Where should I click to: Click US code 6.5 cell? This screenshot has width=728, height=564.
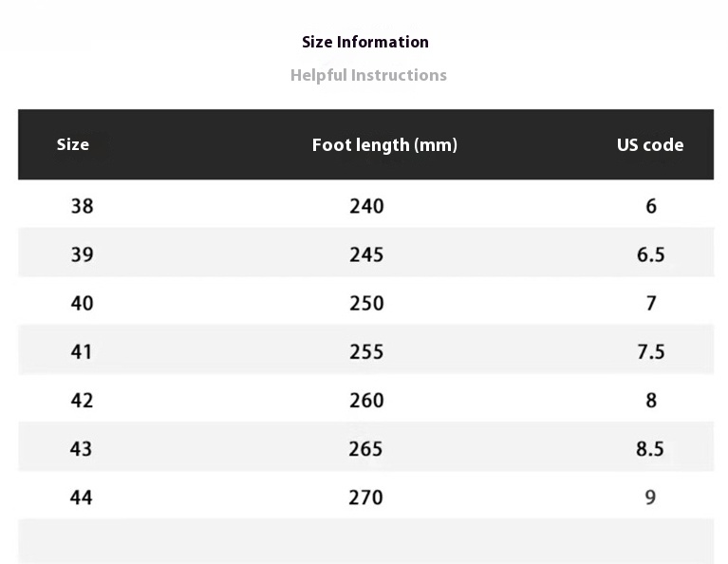(651, 254)
